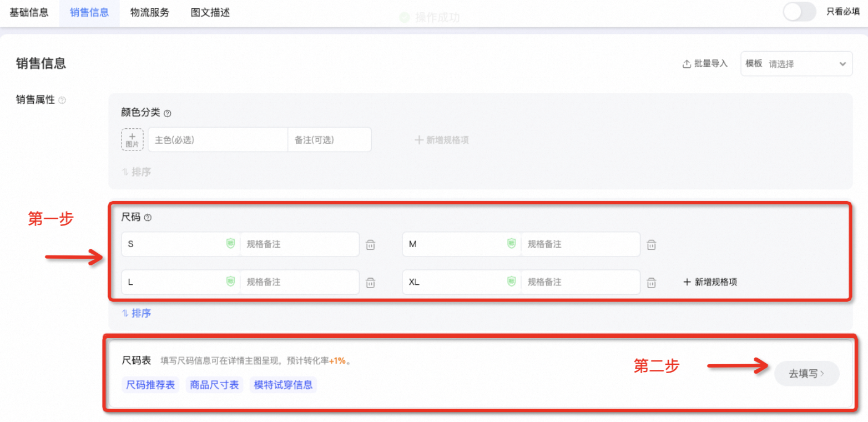868x422 pixels.
Task: Focus the 备注(可选) input field
Action: [x=330, y=140]
